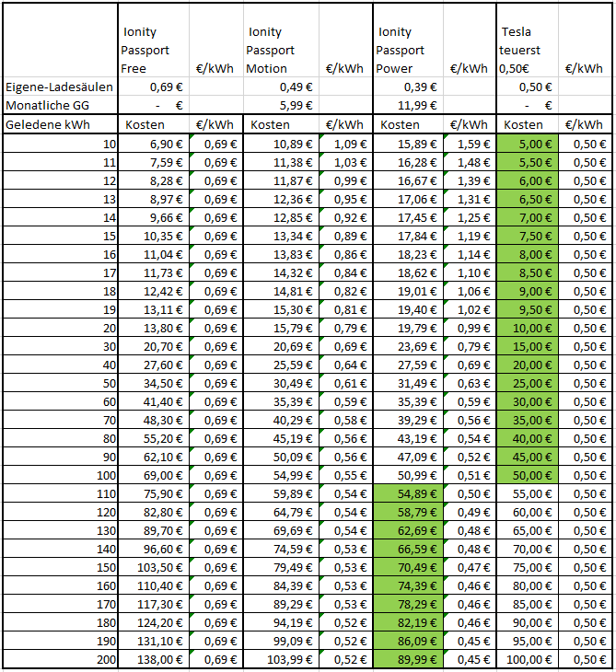Click the green cell showing 5,00 €
Image resolution: width=616 pixels, height=672 pixels.
[528, 144]
